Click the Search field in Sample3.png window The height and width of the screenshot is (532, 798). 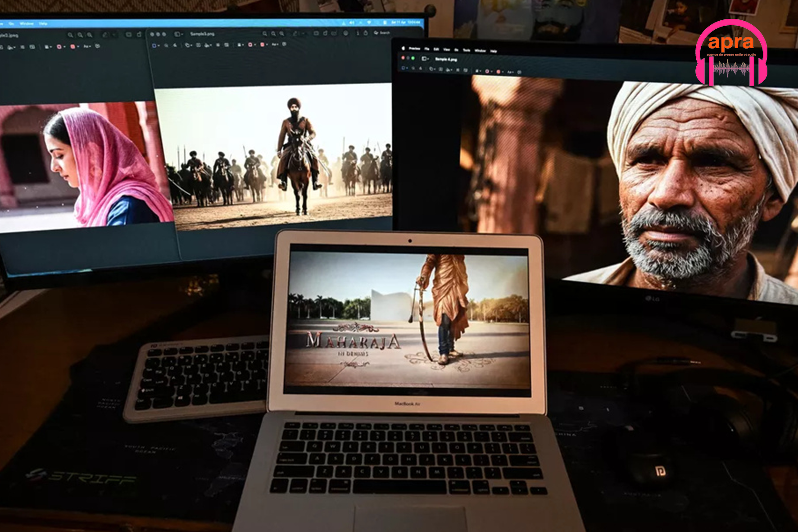pos(383,33)
